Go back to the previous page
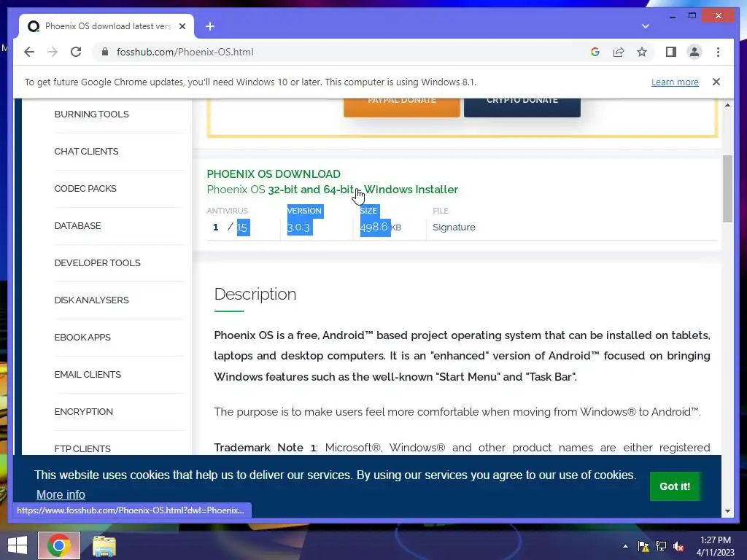The image size is (747, 560). pos(29,52)
